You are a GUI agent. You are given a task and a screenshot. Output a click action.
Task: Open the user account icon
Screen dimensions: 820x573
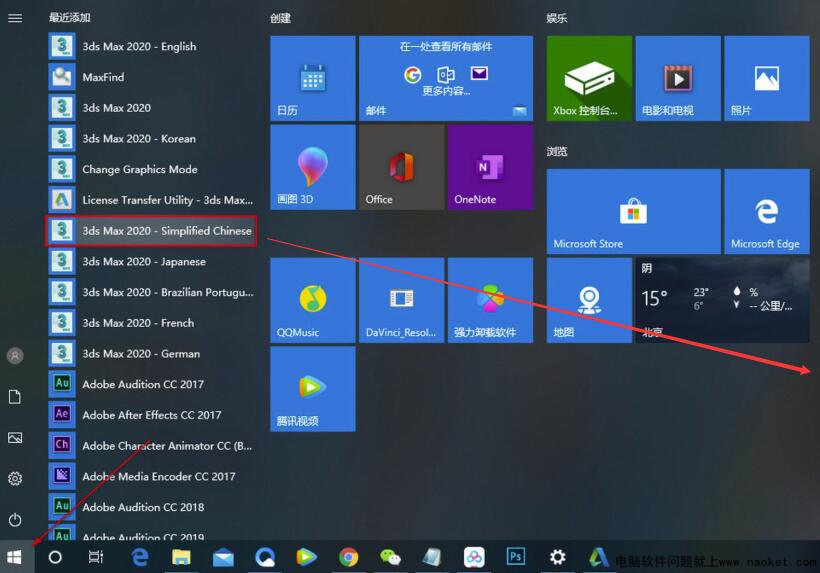tap(15, 356)
